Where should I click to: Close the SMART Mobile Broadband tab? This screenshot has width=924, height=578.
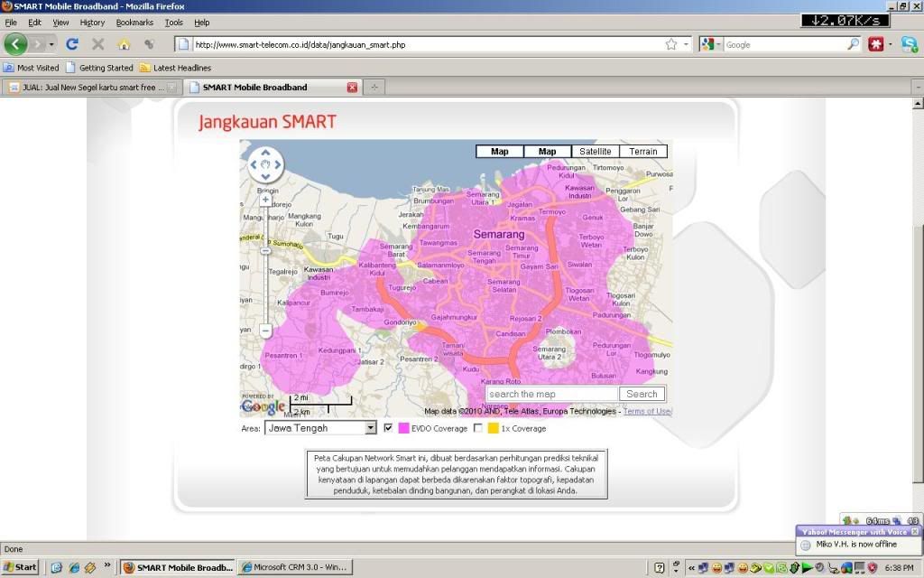pos(352,88)
